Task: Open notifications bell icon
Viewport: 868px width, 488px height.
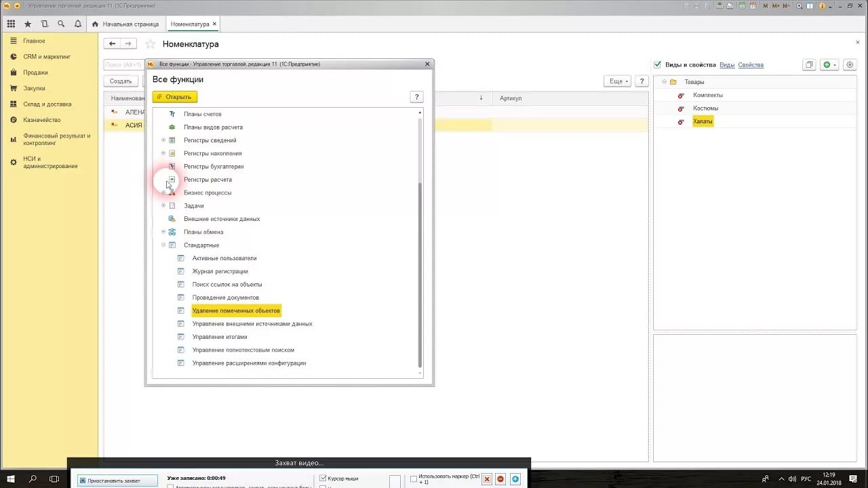Action: [78, 24]
